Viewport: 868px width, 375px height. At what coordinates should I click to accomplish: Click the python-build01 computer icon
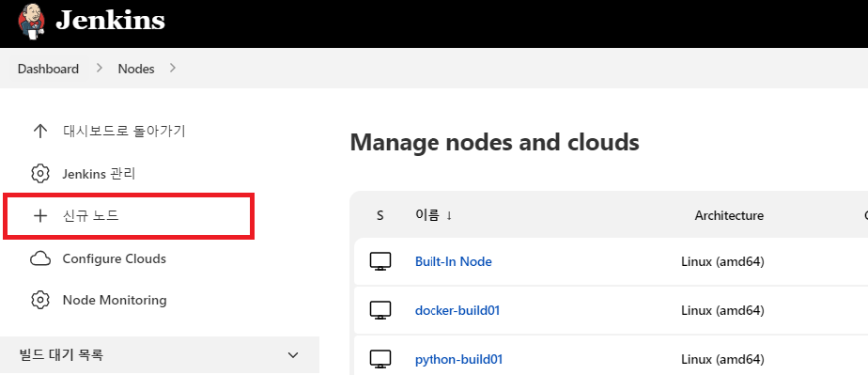[x=380, y=359]
